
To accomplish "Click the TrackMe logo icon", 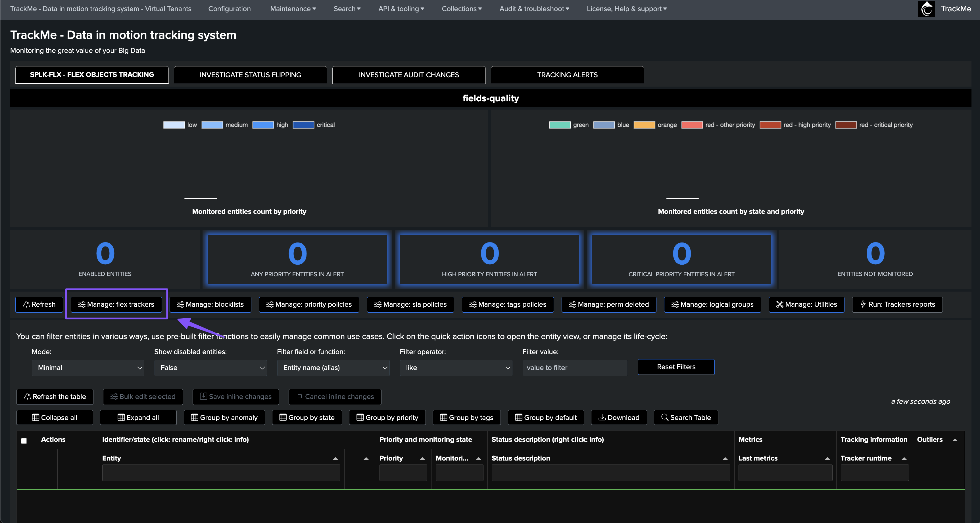I will (x=926, y=9).
